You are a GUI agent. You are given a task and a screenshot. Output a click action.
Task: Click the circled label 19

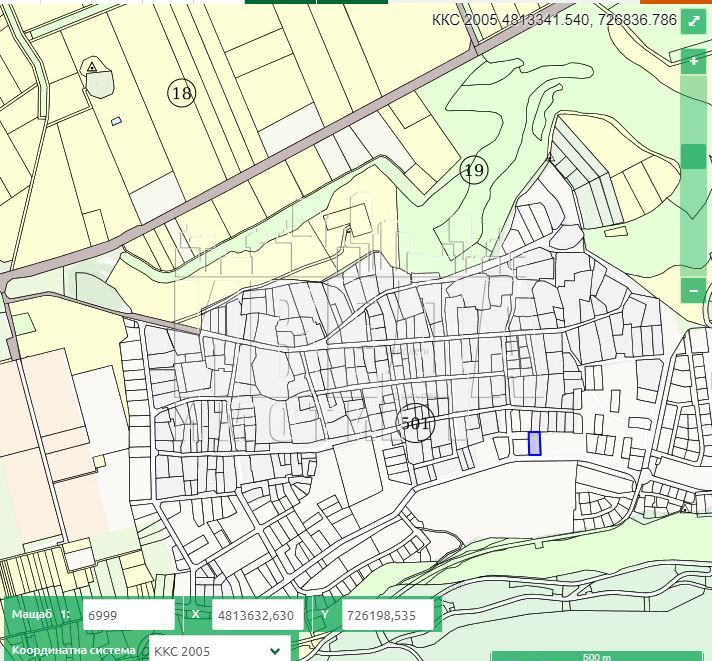[x=474, y=170]
